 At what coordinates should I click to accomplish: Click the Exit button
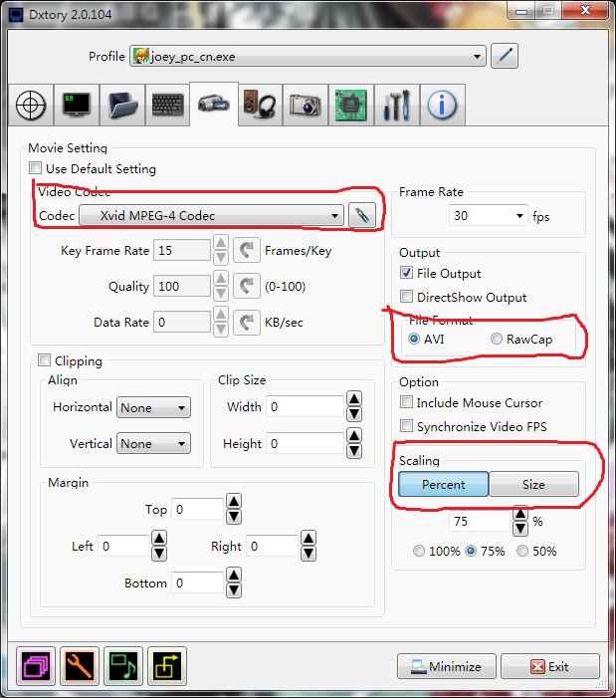(550, 666)
